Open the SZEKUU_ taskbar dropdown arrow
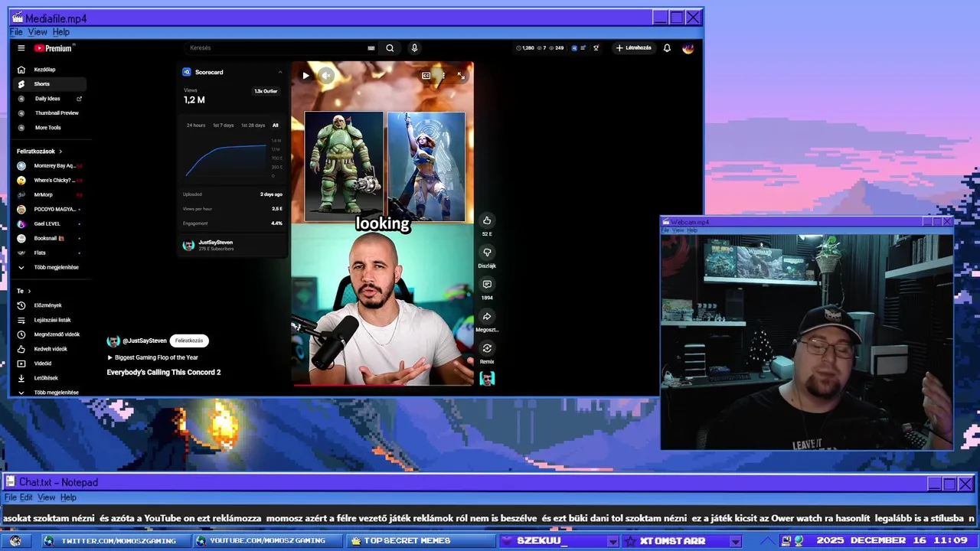 click(x=612, y=541)
